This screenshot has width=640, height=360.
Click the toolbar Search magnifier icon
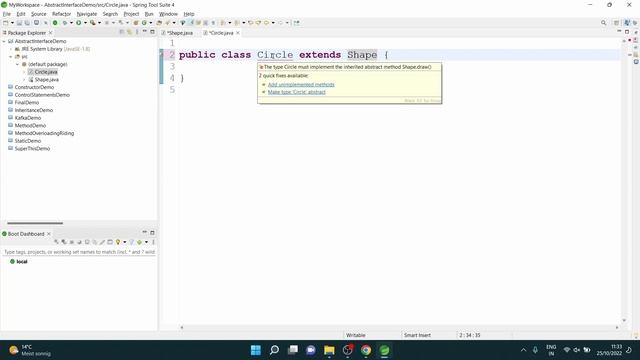(603, 23)
